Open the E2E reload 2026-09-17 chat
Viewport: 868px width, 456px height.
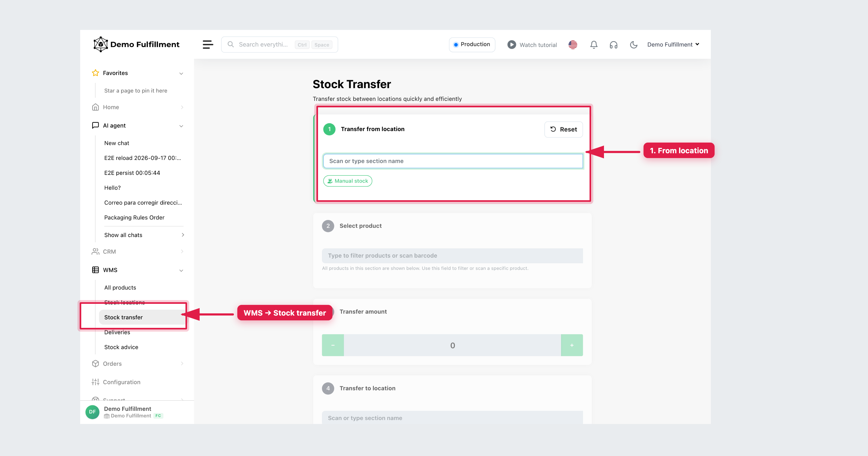(x=142, y=158)
